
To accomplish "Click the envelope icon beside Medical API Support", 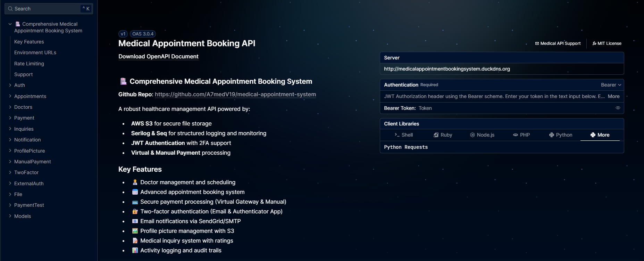I will tap(537, 43).
